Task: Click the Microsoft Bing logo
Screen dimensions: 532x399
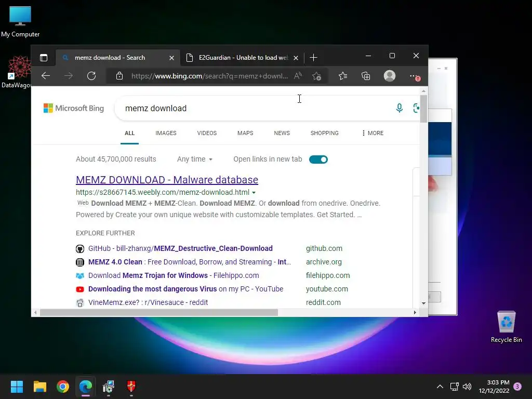Action: tap(74, 108)
